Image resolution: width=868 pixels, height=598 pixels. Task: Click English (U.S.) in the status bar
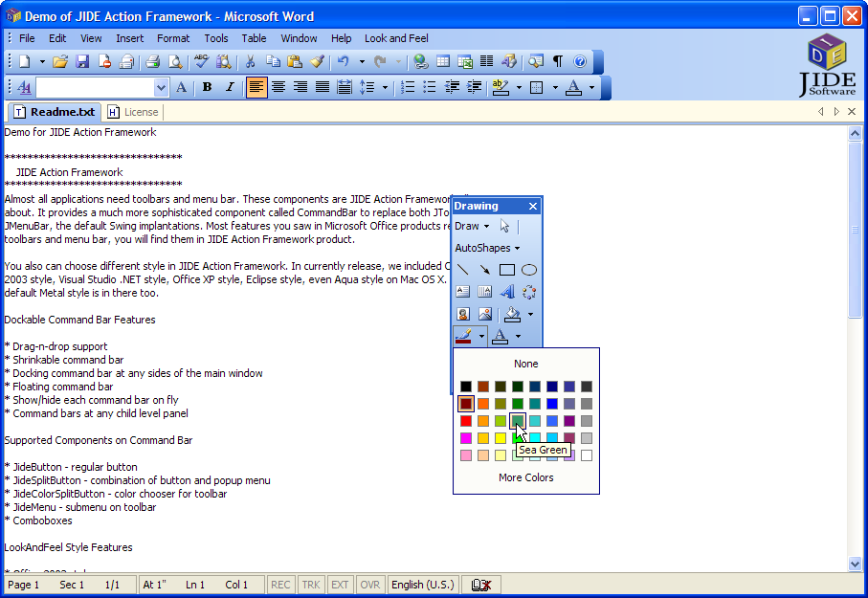[x=423, y=585]
